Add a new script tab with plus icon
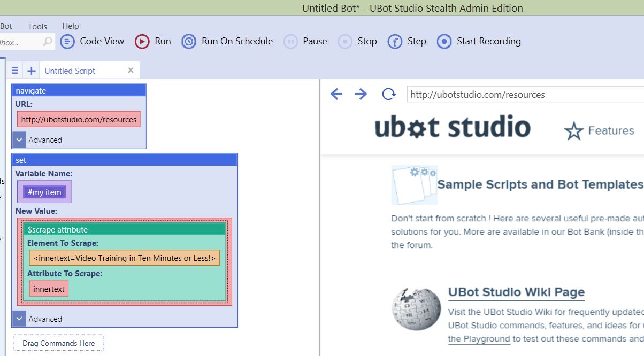This screenshot has width=644, height=356. (31, 71)
